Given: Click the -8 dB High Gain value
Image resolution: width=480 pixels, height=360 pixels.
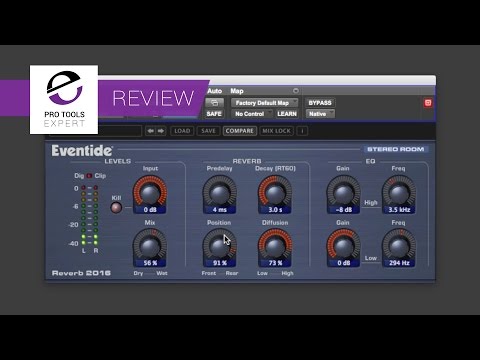Looking at the screenshot, I should [344, 210].
